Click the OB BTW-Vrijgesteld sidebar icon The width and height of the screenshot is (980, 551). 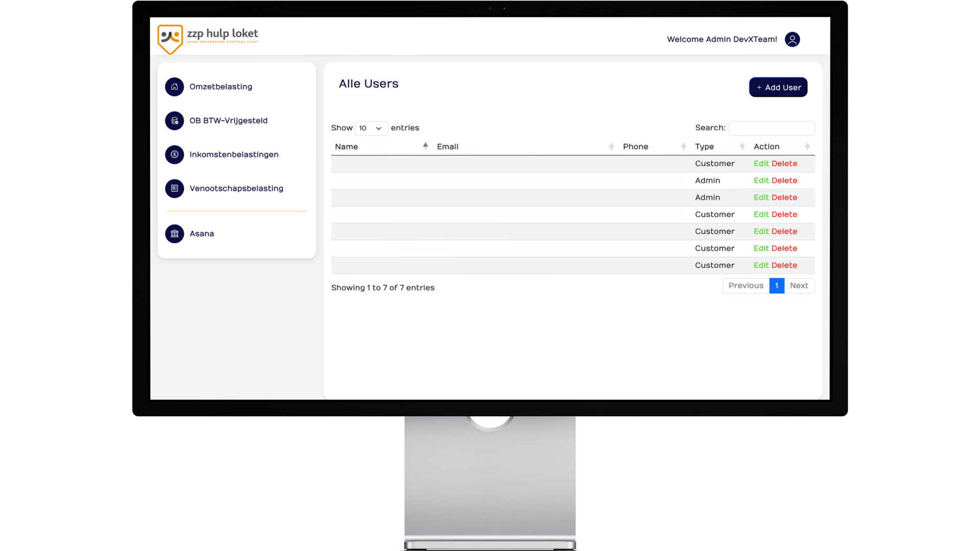(175, 121)
